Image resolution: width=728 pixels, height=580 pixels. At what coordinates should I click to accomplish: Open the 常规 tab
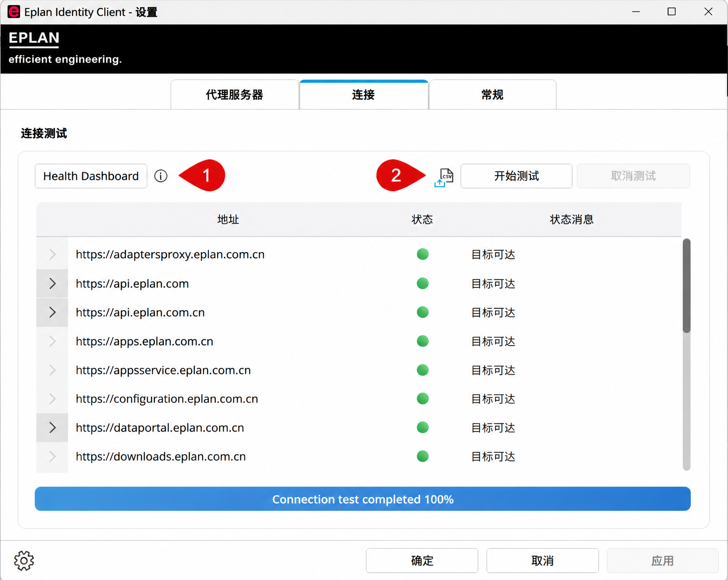[x=493, y=94]
